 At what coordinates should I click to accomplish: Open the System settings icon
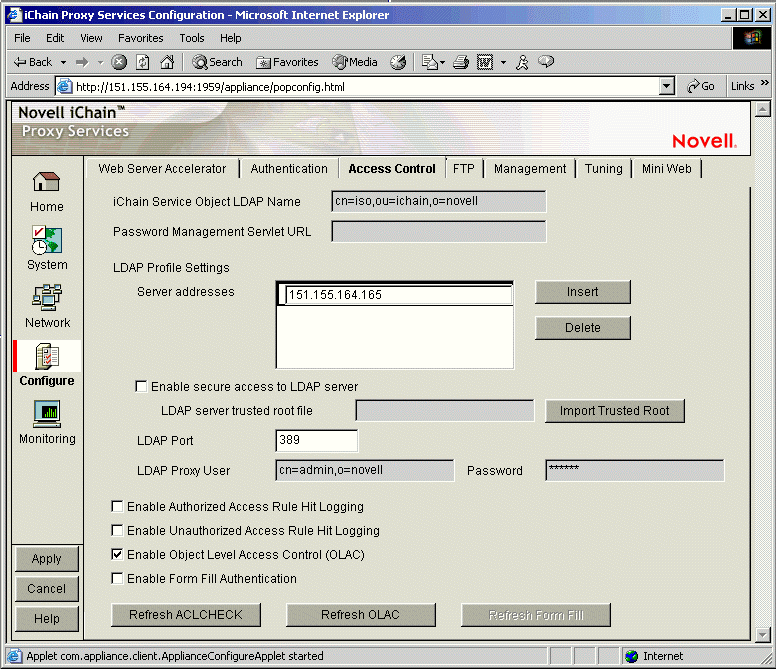(x=47, y=241)
